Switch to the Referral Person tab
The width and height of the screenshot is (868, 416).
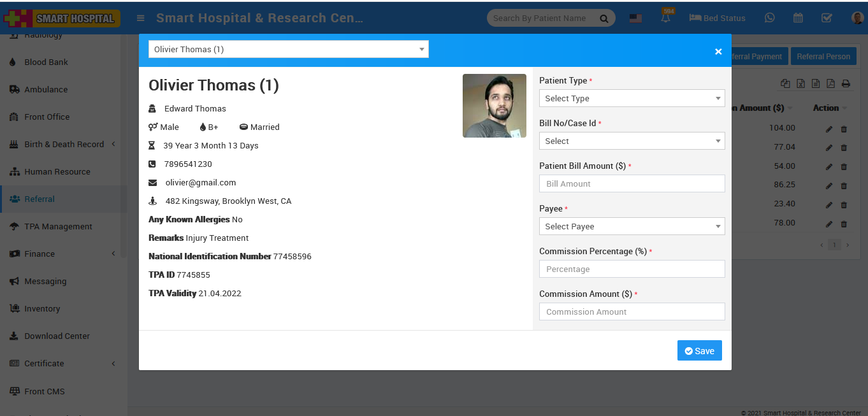click(823, 56)
